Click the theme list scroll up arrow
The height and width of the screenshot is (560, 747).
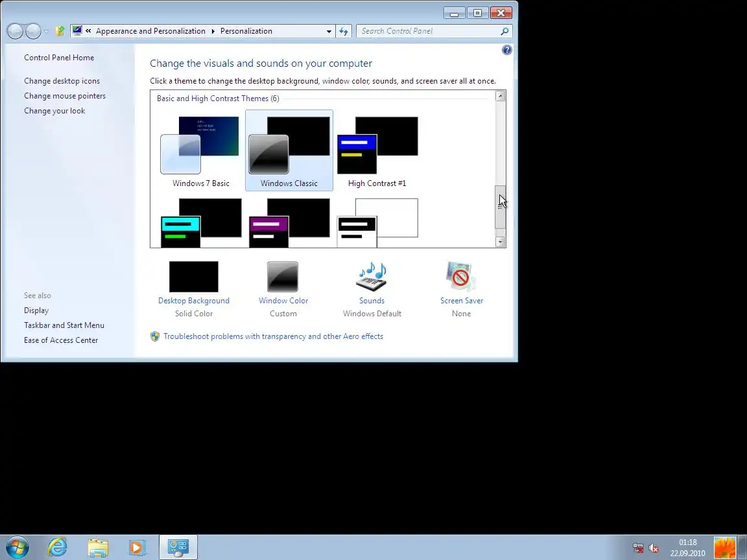point(500,96)
